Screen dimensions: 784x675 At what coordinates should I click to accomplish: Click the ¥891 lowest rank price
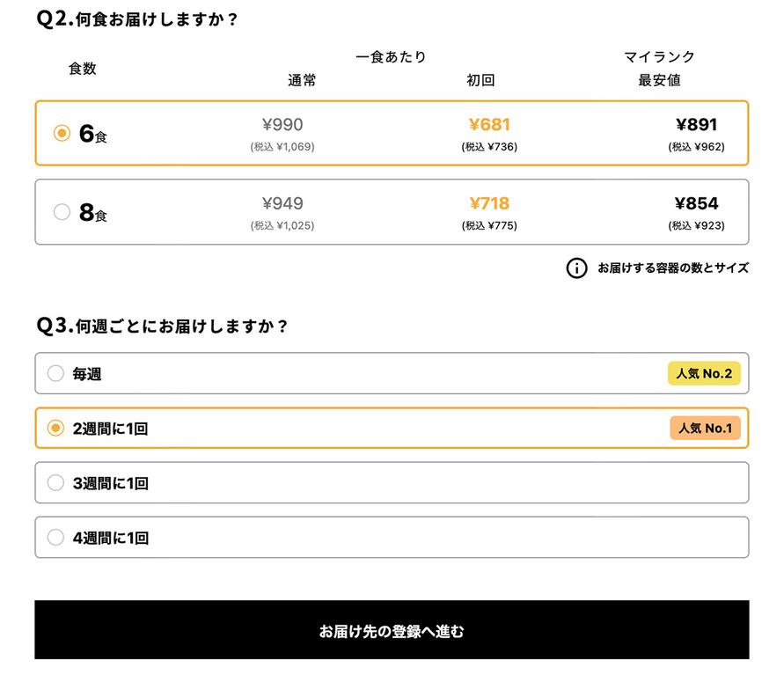(696, 125)
